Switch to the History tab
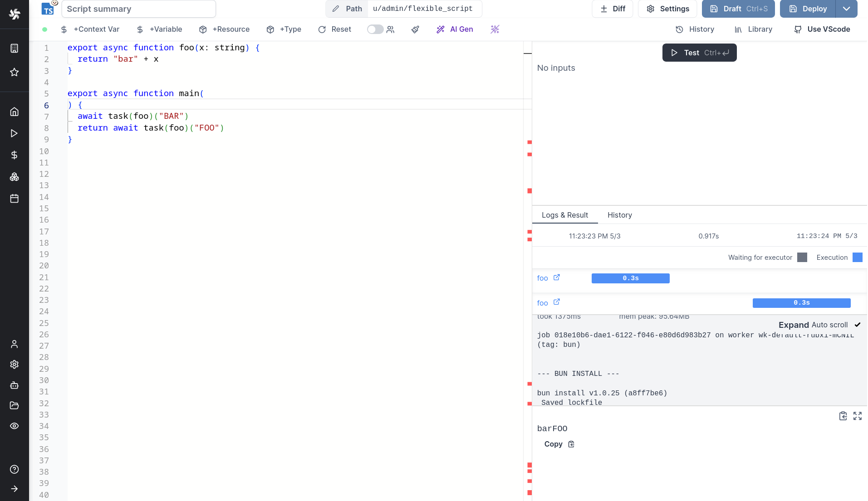868x501 pixels. (x=619, y=215)
